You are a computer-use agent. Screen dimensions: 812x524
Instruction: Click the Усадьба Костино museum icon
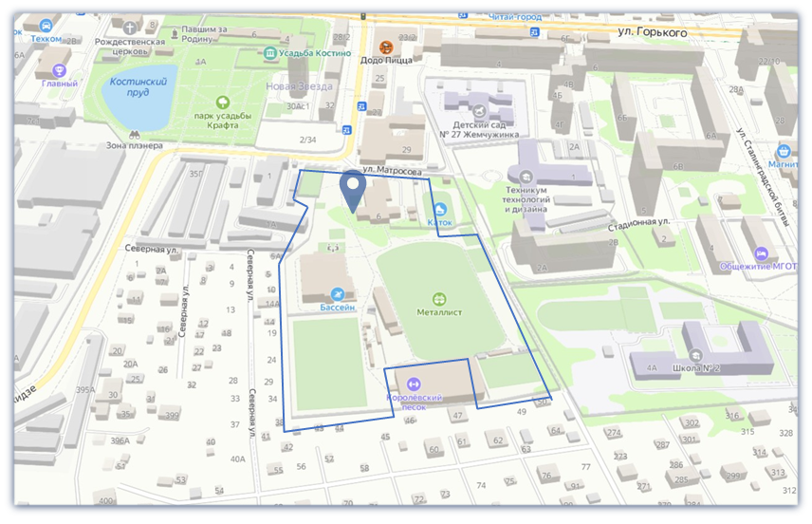pos(271,53)
